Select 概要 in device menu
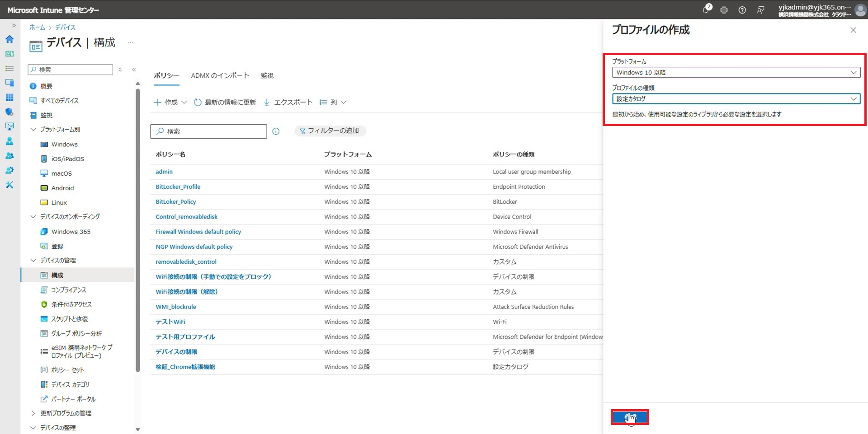 tap(46, 86)
